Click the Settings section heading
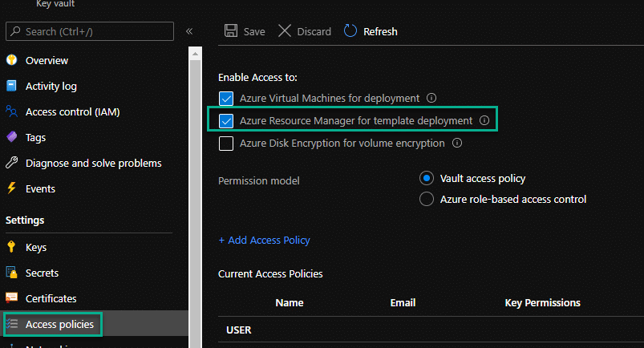The width and height of the screenshot is (644, 348). pos(25,221)
